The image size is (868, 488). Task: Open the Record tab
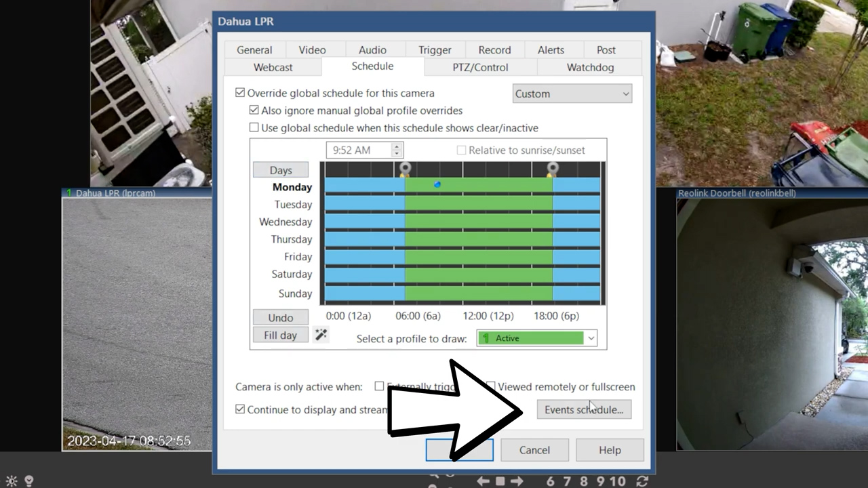pyautogui.click(x=494, y=50)
